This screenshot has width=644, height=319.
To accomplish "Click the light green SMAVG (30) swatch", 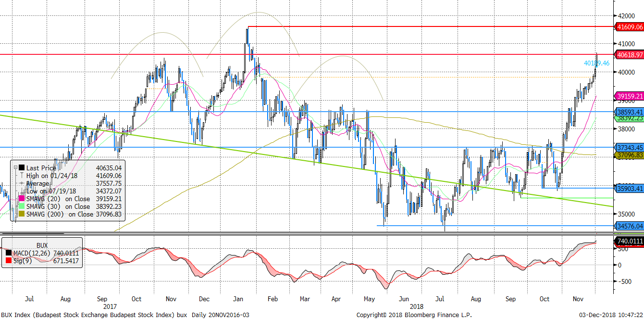I will (22, 206).
